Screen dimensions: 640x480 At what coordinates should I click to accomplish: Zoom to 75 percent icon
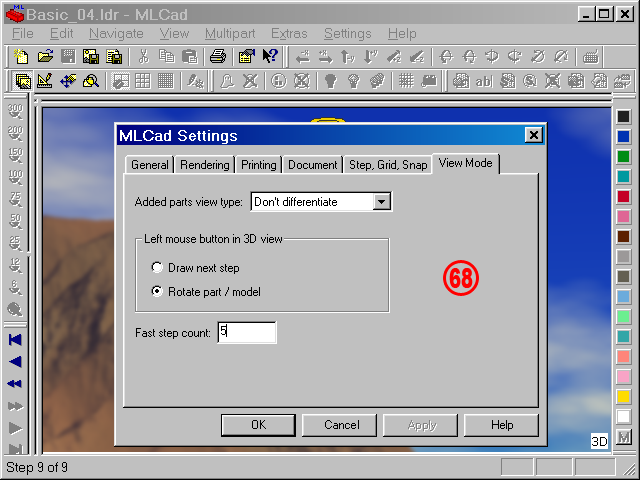[15, 199]
